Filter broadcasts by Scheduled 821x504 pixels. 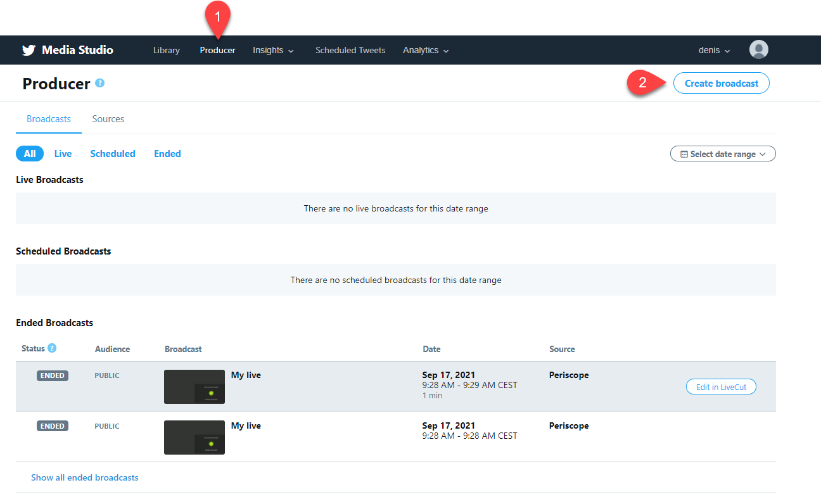click(x=113, y=154)
